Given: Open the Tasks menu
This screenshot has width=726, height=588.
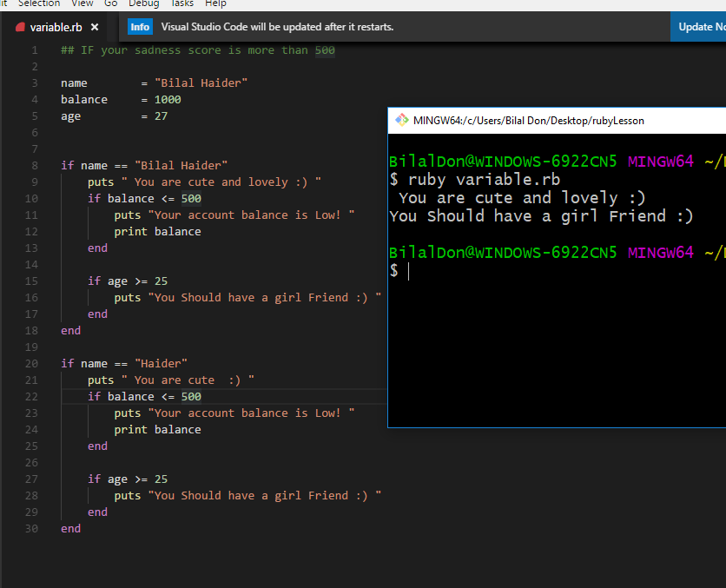Looking at the screenshot, I should [x=181, y=3].
